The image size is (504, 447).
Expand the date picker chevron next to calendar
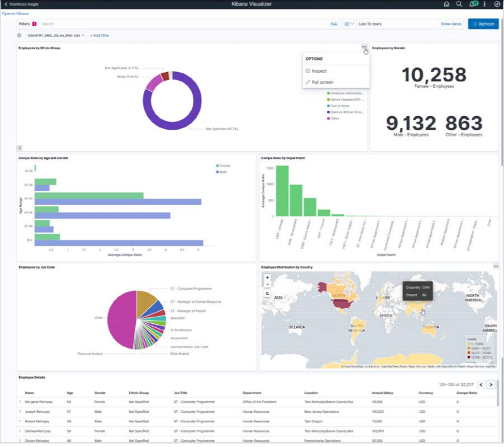pyautogui.click(x=352, y=24)
